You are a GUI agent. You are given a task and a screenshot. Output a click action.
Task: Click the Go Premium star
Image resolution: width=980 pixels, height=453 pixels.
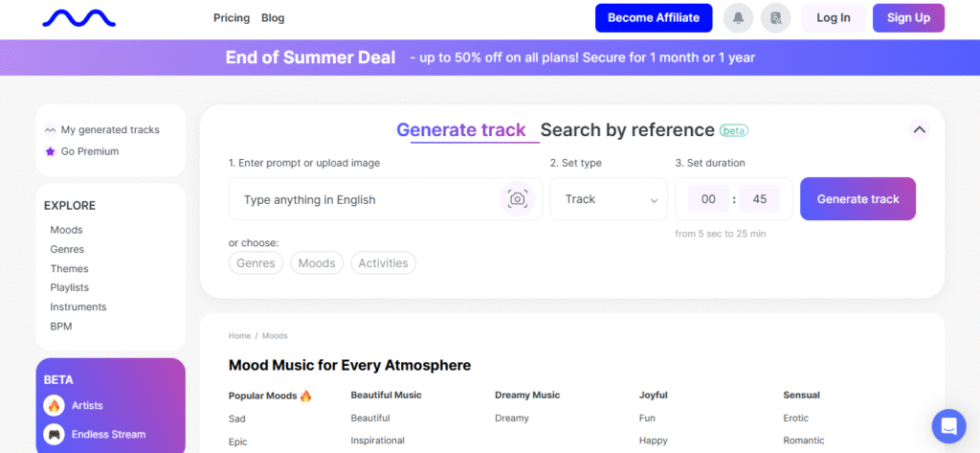51,151
